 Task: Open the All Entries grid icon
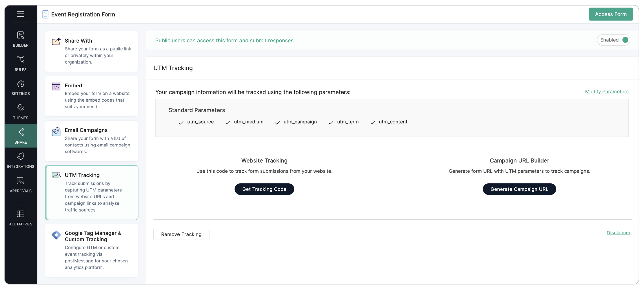tap(21, 214)
